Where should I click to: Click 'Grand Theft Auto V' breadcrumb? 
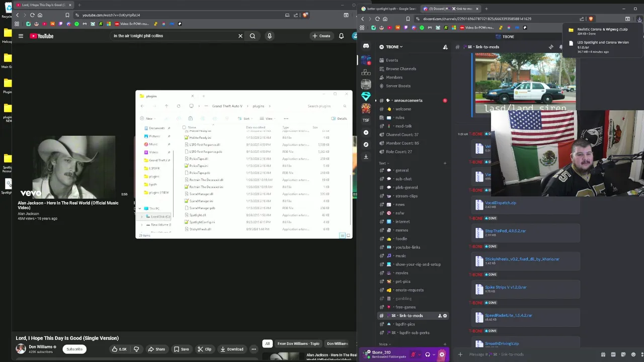(227, 106)
